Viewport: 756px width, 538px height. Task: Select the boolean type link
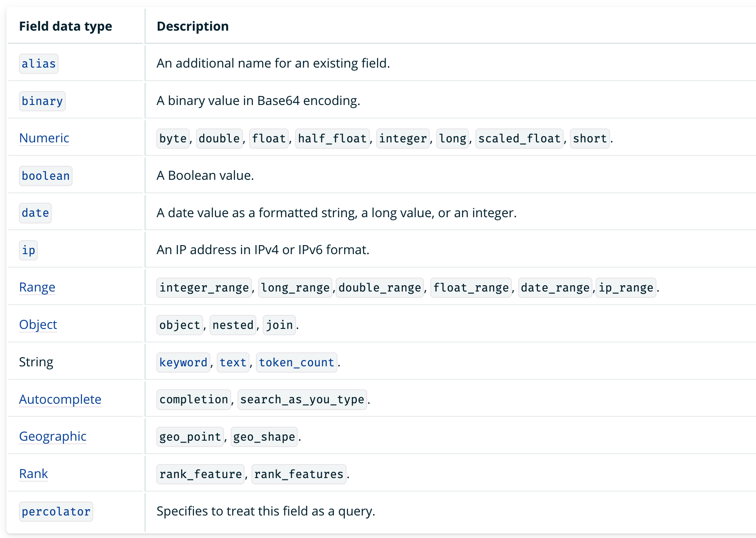46,176
